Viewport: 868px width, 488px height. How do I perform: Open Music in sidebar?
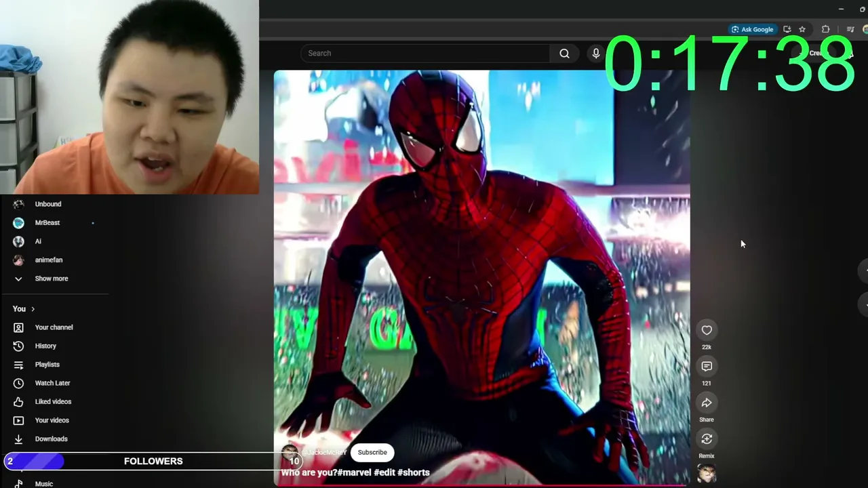[44, 484]
